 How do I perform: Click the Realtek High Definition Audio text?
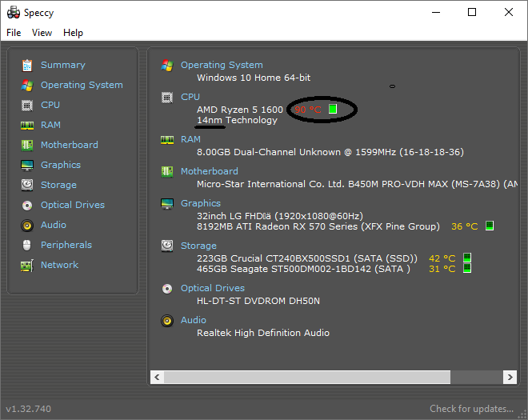263,333
